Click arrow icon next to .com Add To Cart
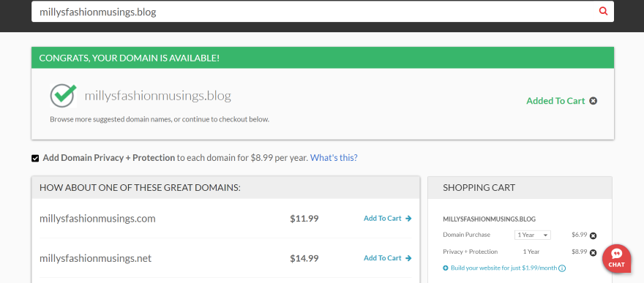Viewport: 644px width, 283px height. [408, 219]
